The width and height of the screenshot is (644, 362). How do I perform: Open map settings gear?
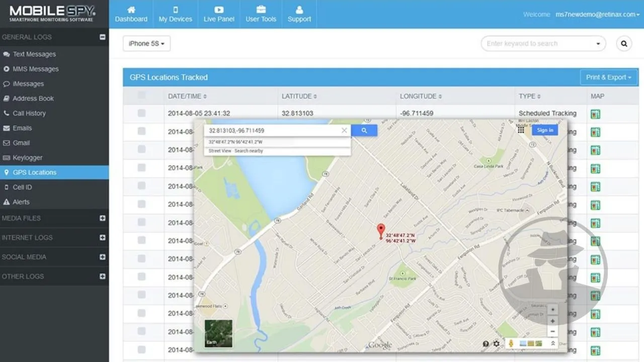(x=497, y=343)
